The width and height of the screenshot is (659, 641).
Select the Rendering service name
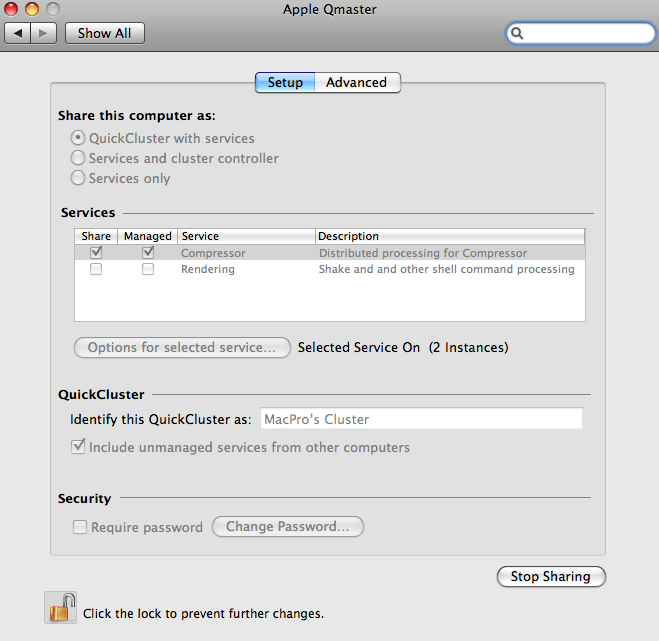pyautogui.click(x=208, y=269)
